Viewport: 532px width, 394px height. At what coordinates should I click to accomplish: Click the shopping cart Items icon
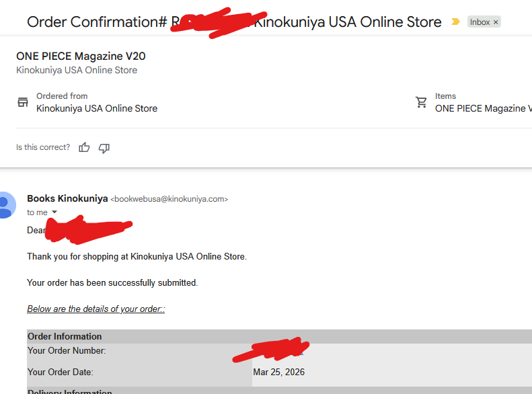[x=422, y=102]
